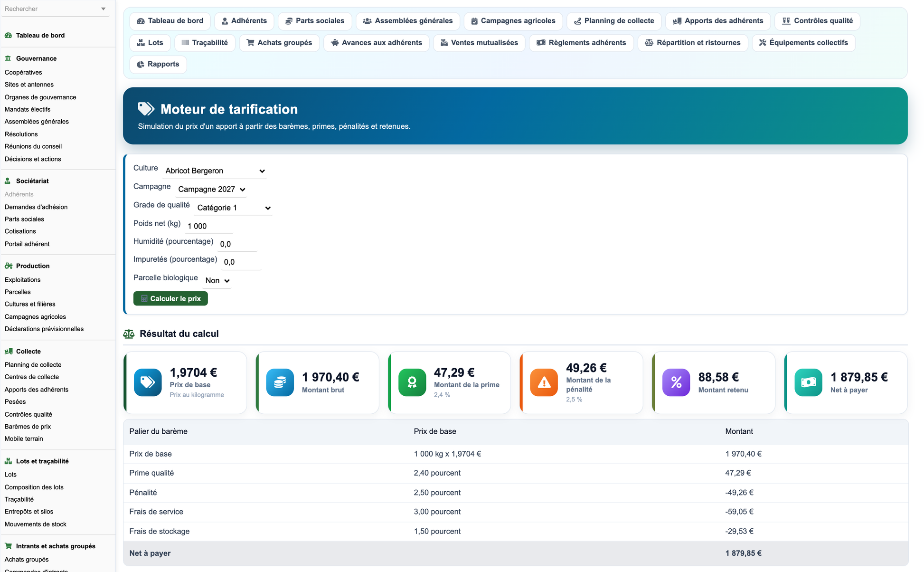Click the Impuretés (pourcentage) input field

pos(241,262)
